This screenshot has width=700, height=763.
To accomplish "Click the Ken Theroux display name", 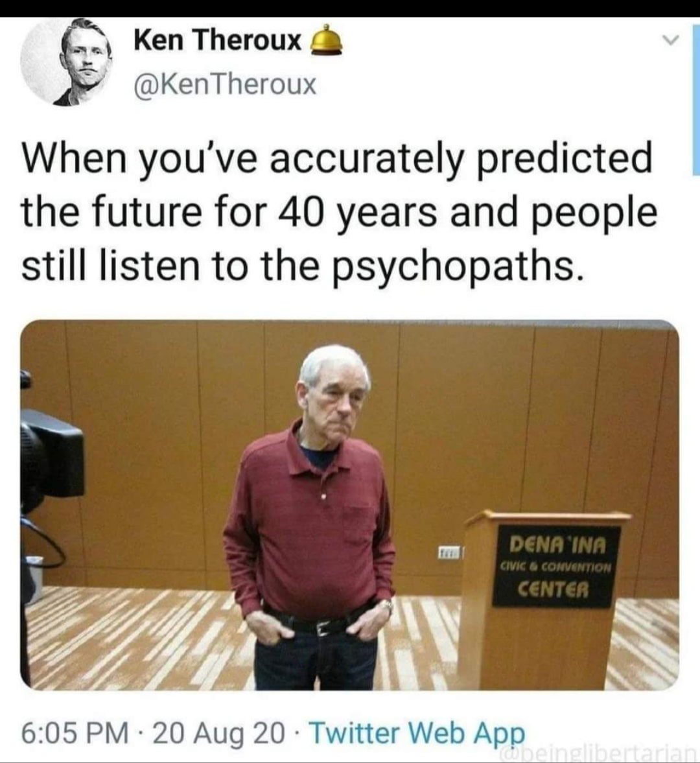I will click(x=217, y=40).
